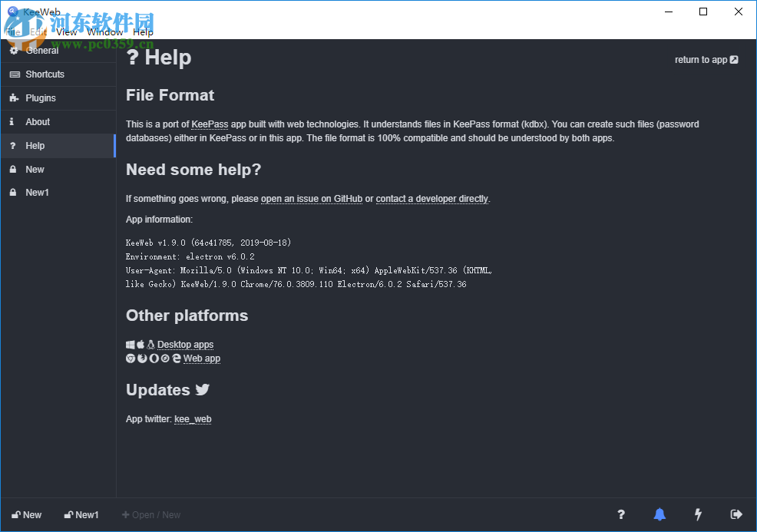
Task: Switch to the Help settings tab
Action: [x=35, y=145]
